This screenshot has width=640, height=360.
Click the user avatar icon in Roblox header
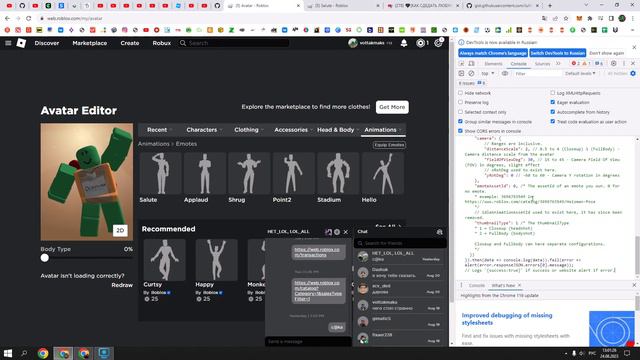pyautogui.click(x=353, y=43)
